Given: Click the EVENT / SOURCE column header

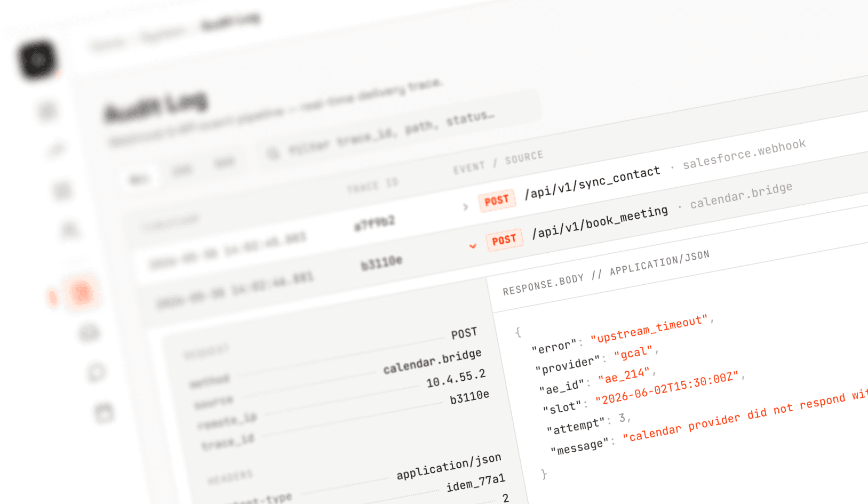Looking at the screenshot, I should [x=498, y=163].
